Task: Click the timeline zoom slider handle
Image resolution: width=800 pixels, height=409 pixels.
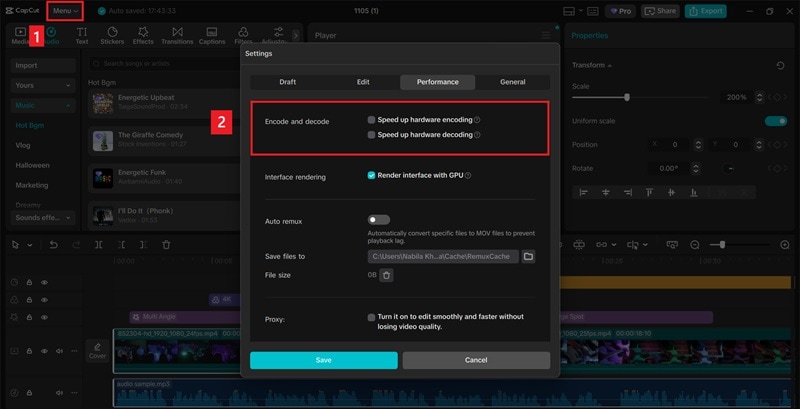Action: [722, 245]
